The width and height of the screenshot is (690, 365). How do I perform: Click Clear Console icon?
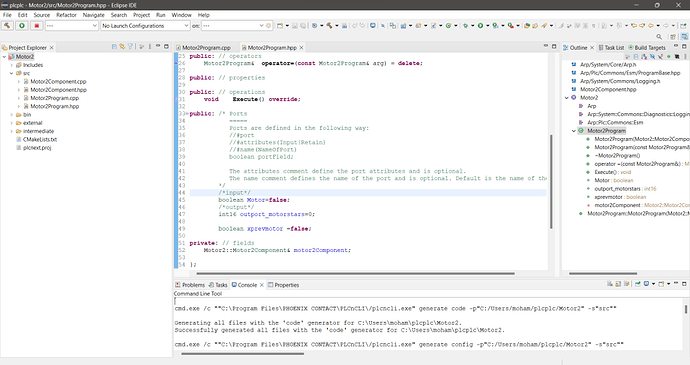click(x=610, y=284)
